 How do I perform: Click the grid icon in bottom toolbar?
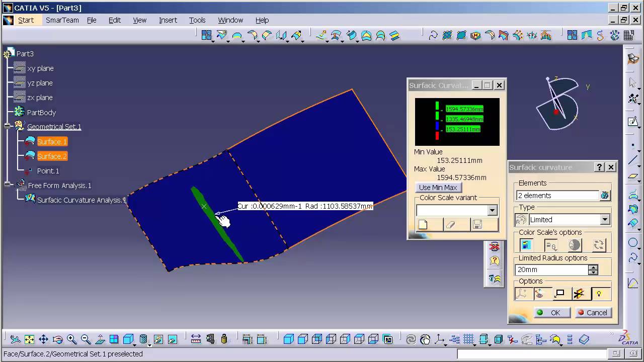point(469,339)
